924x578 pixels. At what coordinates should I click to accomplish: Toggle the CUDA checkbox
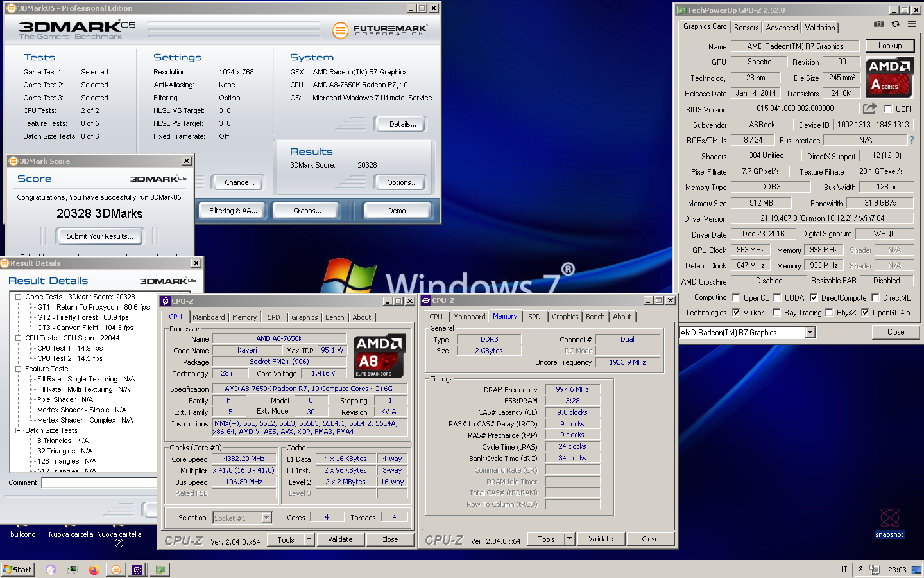click(777, 297)
